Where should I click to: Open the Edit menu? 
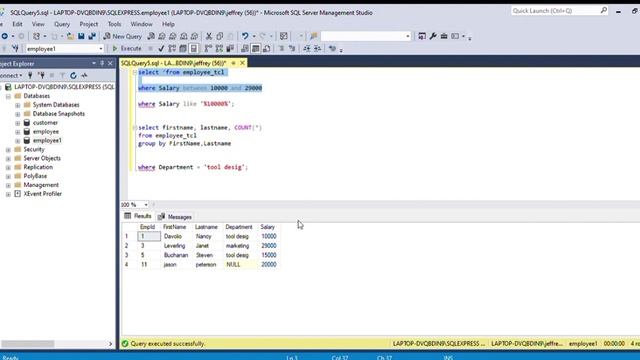(17, 24)
